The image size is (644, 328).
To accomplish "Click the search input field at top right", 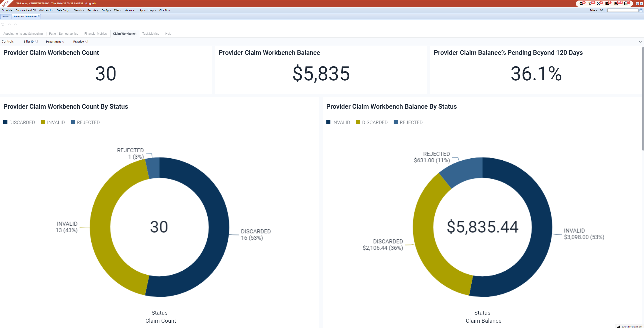I will click(622, 10).
